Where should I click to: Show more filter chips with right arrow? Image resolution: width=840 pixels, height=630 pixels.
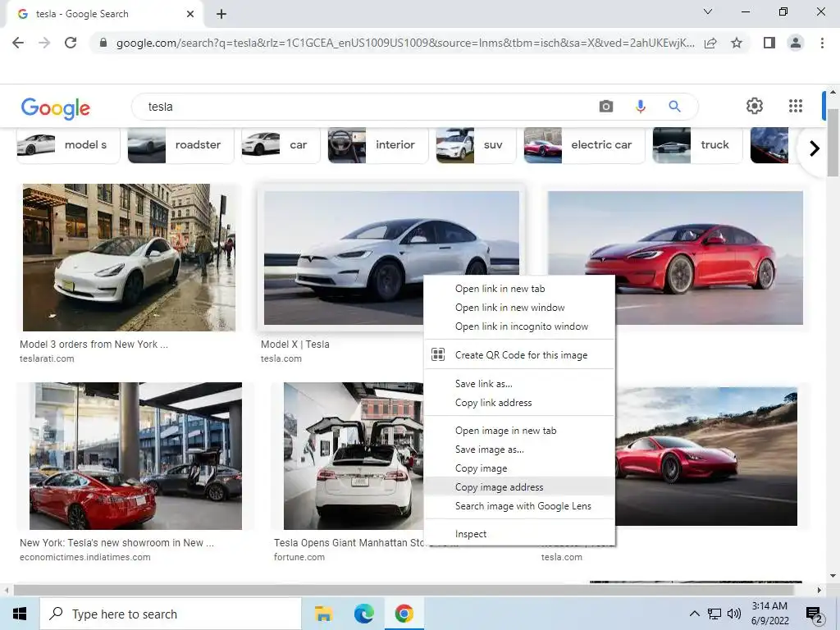point(815,148)
